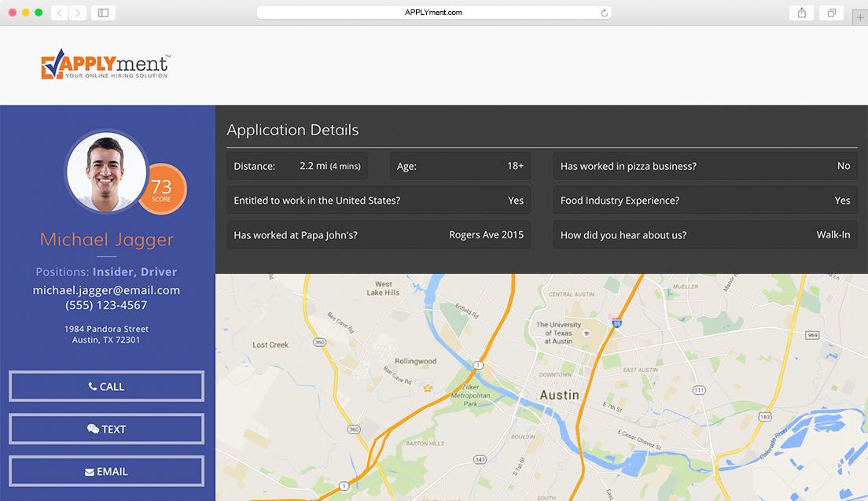Toggle the Safari sidebar button

(x=103, y=13)
